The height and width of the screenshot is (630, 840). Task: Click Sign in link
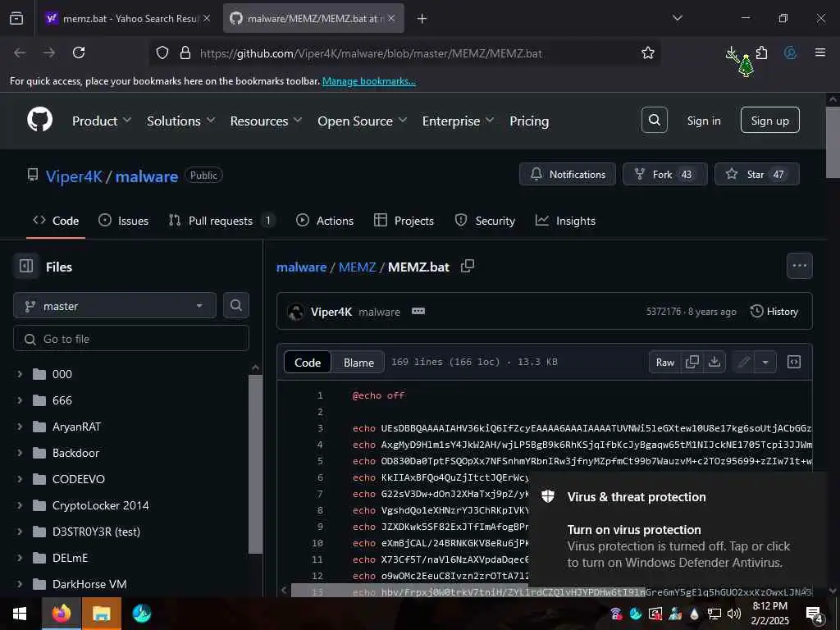pyautogui.click(x=703, y=121)
